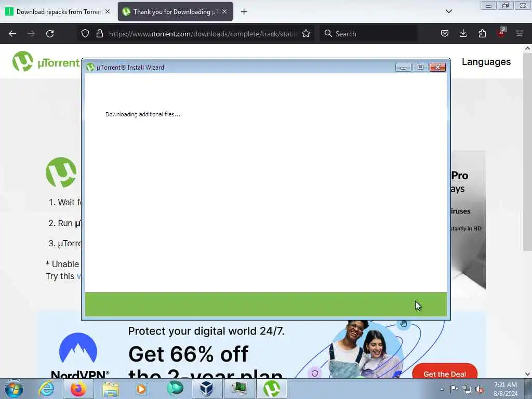Select the µTorrent installer taskbar button

(x=272, y=389)
